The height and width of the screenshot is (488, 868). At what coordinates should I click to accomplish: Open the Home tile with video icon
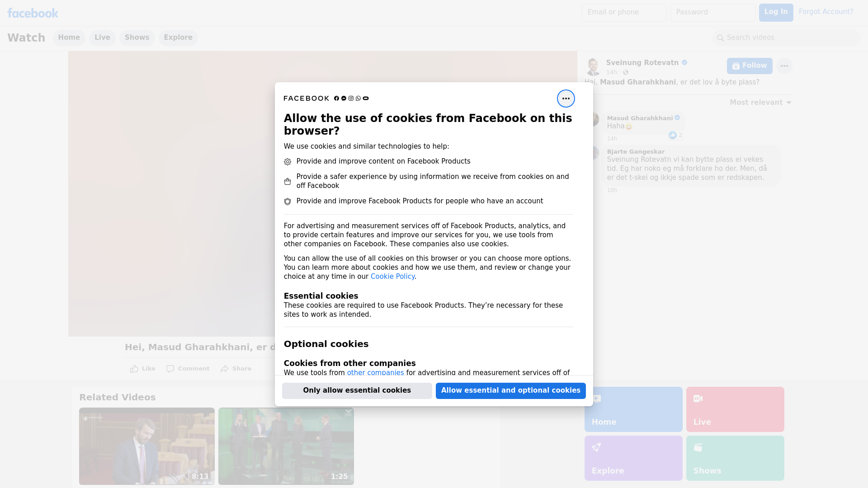(633, 409)
